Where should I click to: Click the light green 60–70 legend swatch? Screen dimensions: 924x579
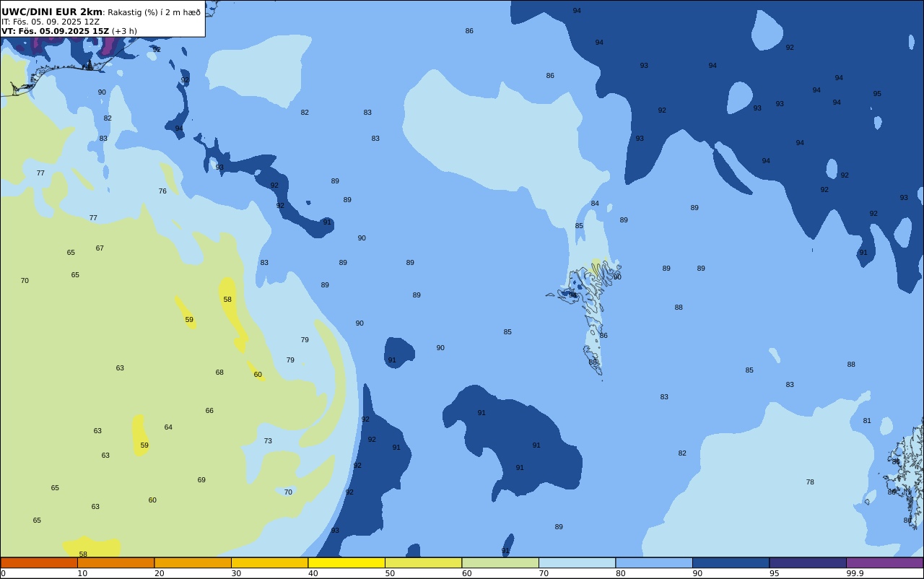[x=500, y=562]
